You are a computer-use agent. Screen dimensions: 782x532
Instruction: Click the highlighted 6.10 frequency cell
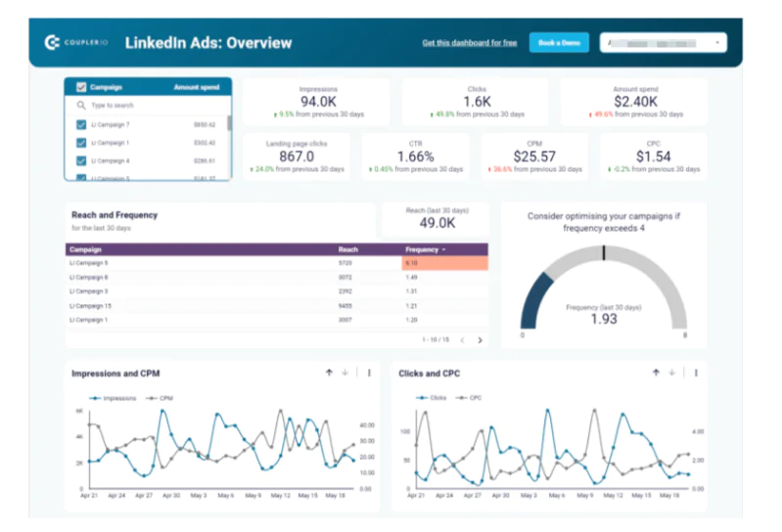pyautogui.click(x=445, y=263)
